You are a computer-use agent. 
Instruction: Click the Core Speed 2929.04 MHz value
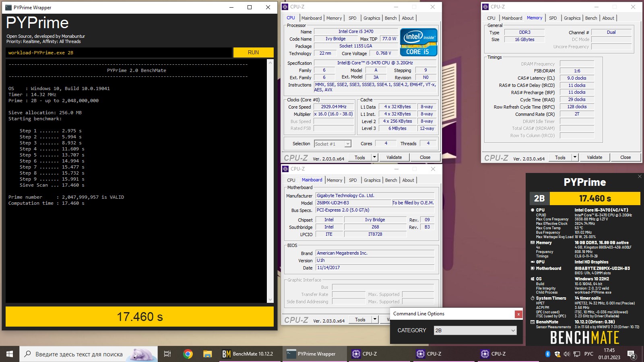coord(334,107)
